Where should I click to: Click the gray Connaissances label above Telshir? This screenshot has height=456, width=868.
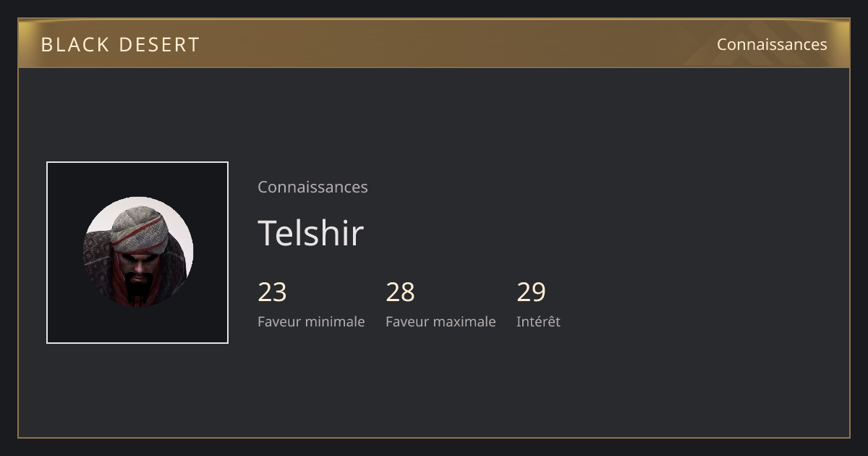312,187
